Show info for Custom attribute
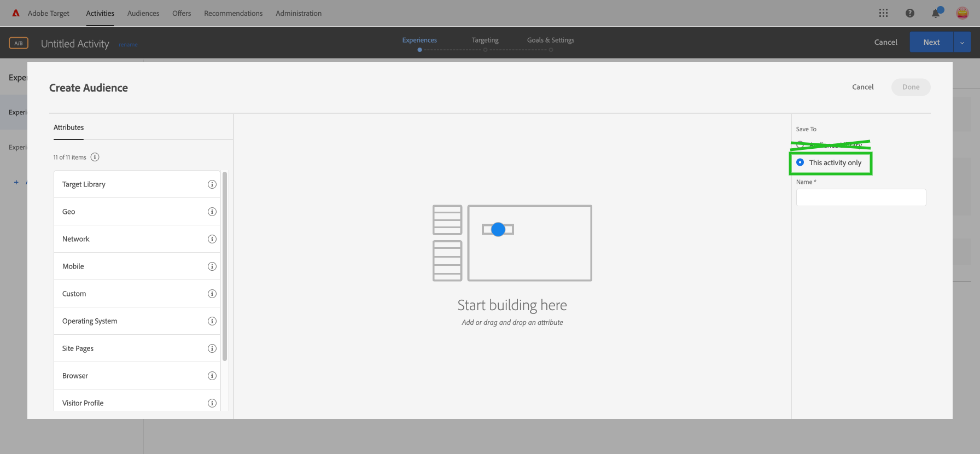The height and width of the screenshot is (454, 980). pyautogui.click(x=212, y=294)
